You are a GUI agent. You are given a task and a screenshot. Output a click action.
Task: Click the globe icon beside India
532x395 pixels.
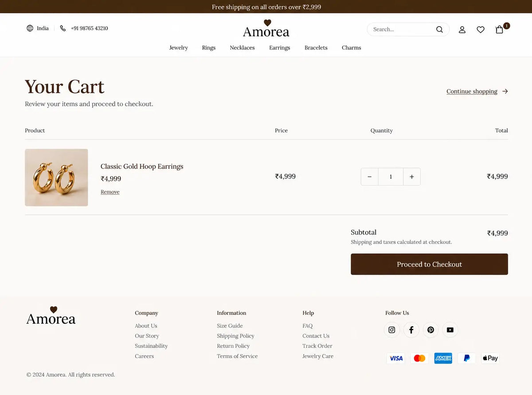(x=30, y=28)
